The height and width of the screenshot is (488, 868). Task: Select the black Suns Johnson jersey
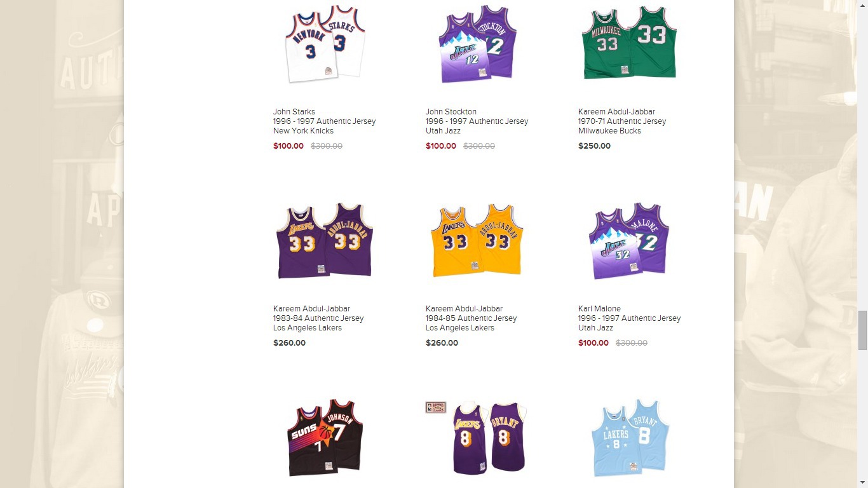[x=325, y=437]
